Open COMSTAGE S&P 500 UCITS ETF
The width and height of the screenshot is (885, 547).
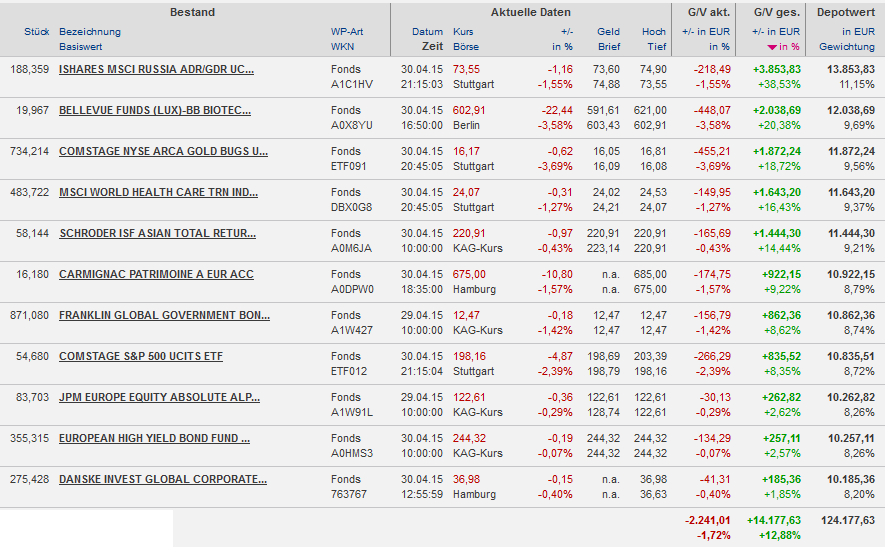141,356
